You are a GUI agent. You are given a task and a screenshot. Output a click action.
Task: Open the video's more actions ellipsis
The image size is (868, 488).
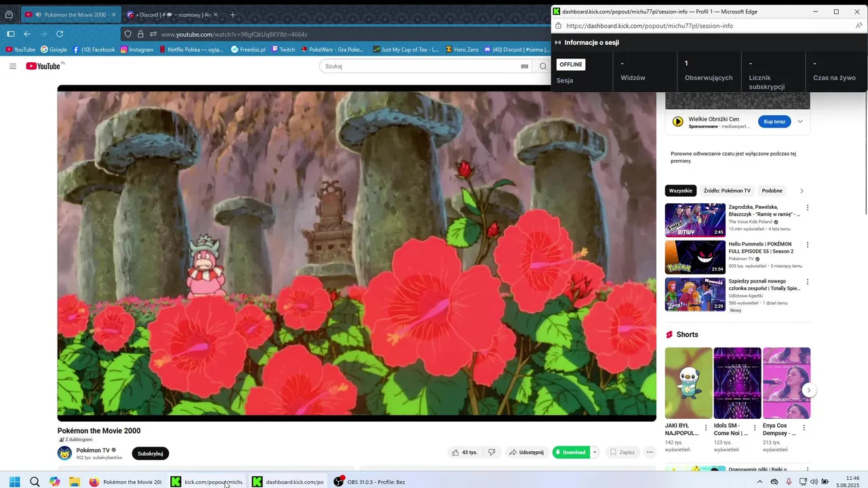650,452
